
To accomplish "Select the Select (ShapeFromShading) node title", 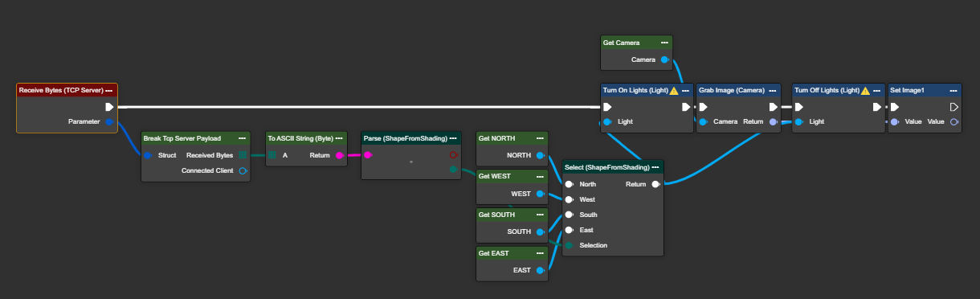I will [608, 167].
